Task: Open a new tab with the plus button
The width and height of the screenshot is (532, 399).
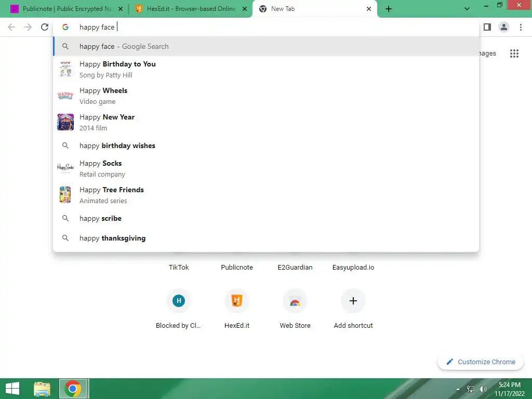Action: pyautogui.click(x=389, y=9)
